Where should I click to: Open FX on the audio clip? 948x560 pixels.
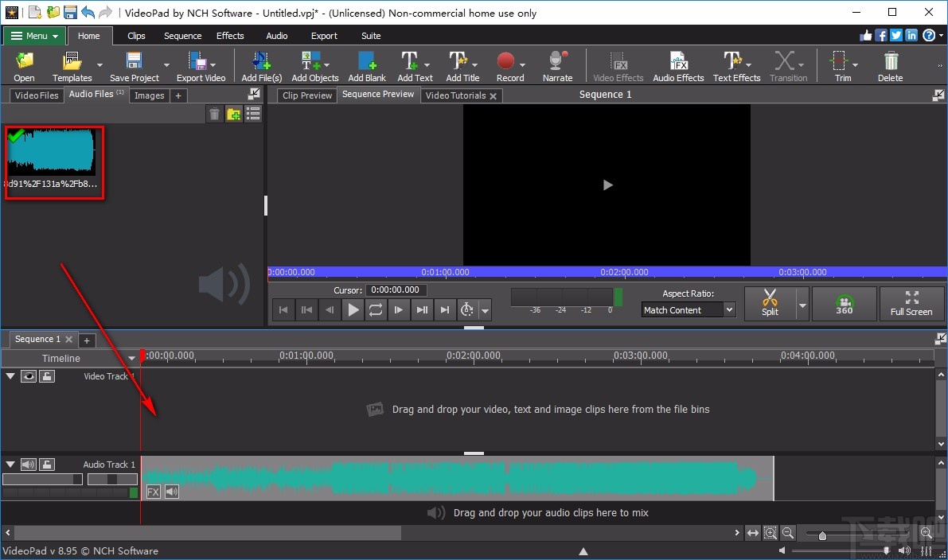[x=152, y=492]
